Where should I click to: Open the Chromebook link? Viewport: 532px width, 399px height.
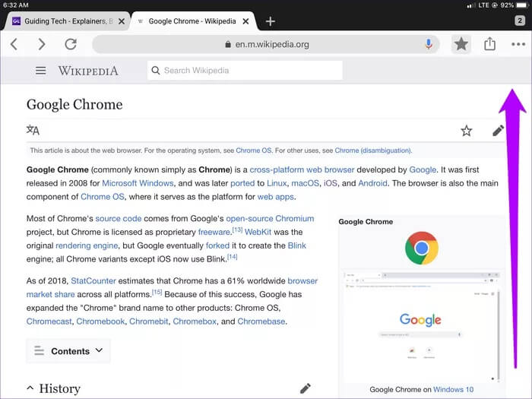coord(100,321)
